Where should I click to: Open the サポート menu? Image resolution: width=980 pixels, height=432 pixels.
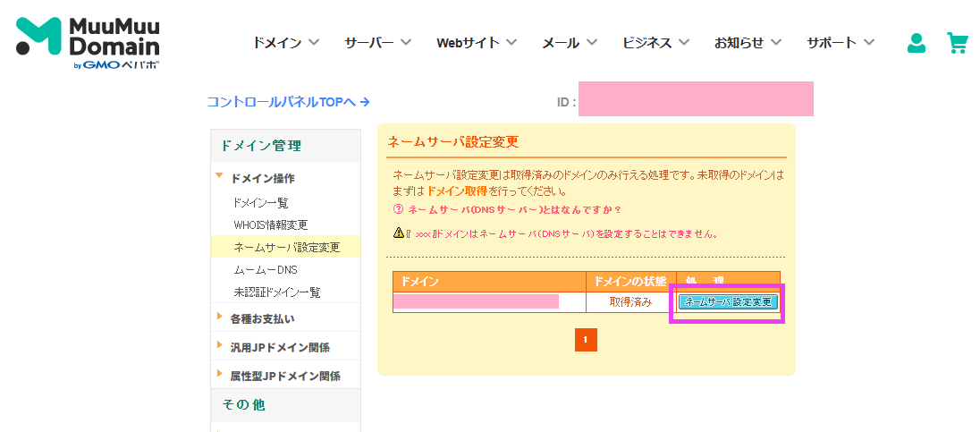coord(841,43)
